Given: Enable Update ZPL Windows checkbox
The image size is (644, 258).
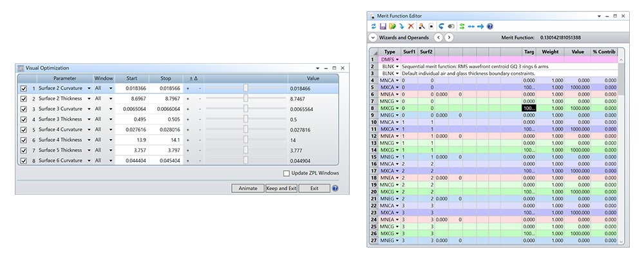Looking at the screenshot, I should (x=287, y=173).
